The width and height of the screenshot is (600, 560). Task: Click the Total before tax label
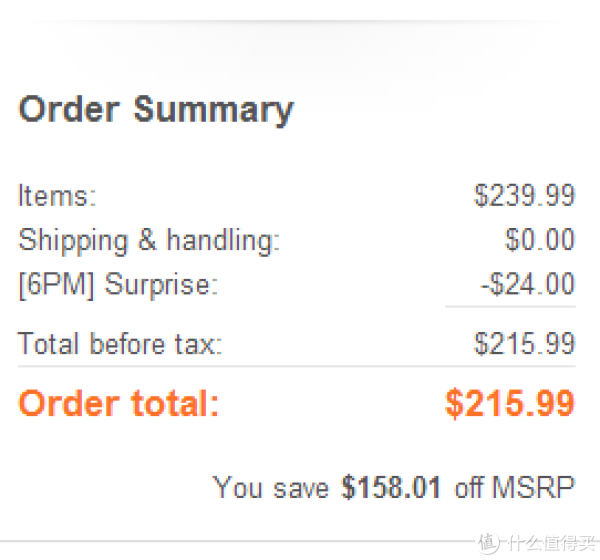pyautogui.click(x=120, y=343)
